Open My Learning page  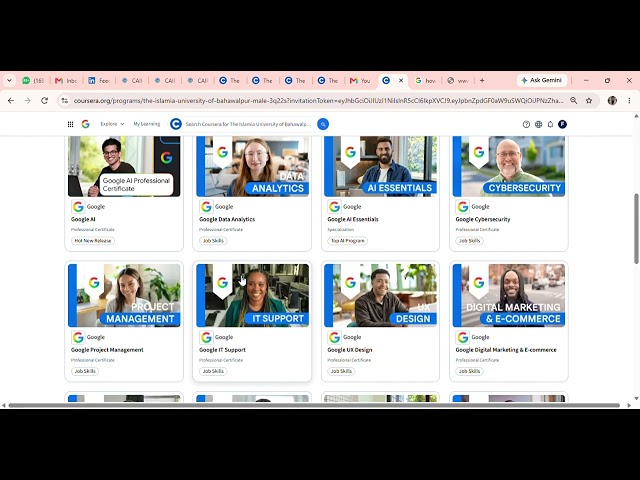[x=147, y=124]
